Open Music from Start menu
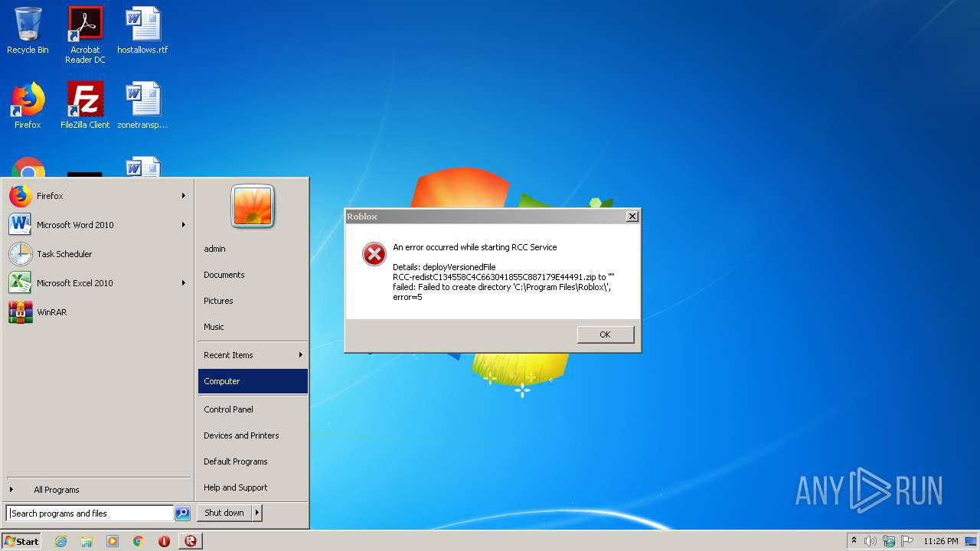Viewport: 980px width, 551px height. (253, 327)
